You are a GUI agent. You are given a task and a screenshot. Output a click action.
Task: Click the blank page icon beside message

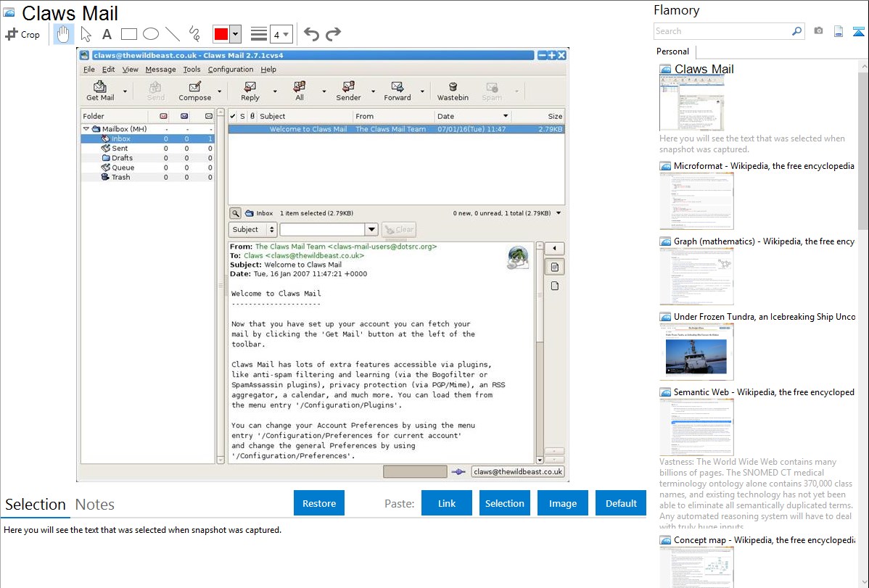point(554,286)
